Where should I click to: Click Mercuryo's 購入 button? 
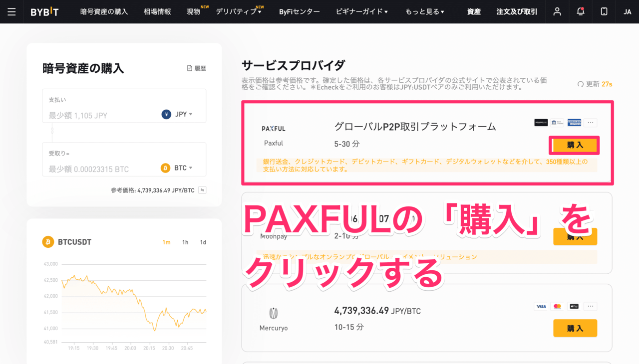tap(575, 328)
